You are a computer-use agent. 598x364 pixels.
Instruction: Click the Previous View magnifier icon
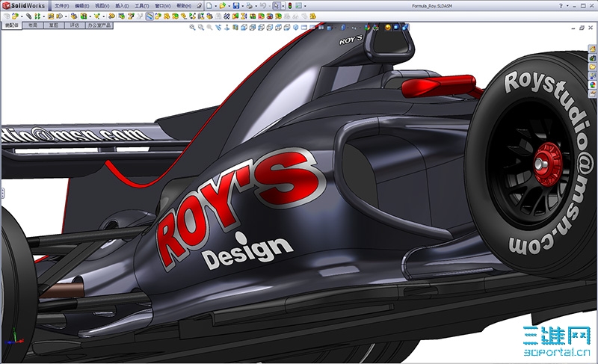click(x=209, y=27)
